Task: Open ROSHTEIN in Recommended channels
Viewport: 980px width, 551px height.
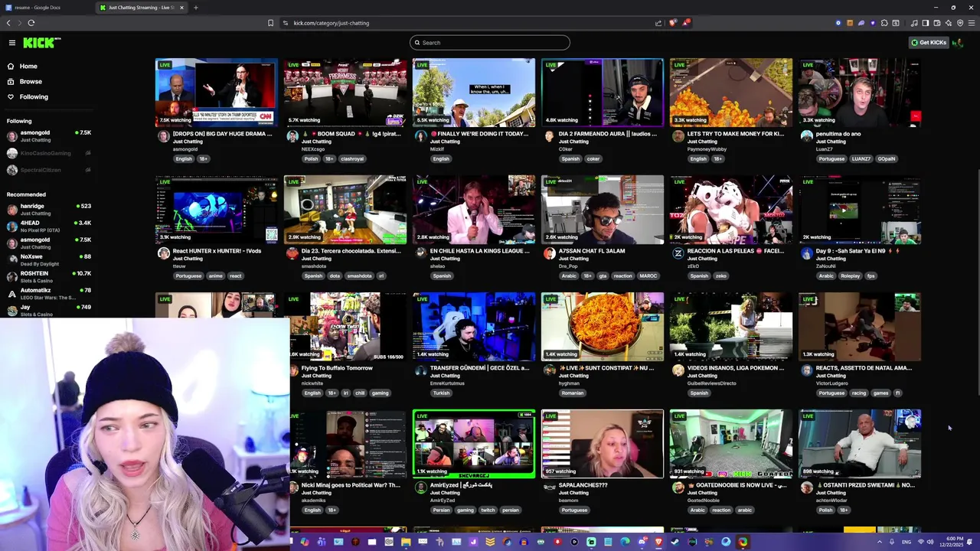Action: [49, 277]
